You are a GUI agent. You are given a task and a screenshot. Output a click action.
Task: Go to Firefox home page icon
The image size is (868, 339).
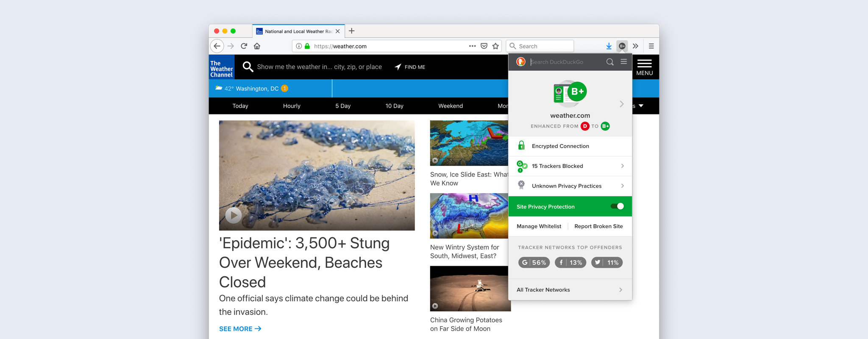tap(257, 46)
